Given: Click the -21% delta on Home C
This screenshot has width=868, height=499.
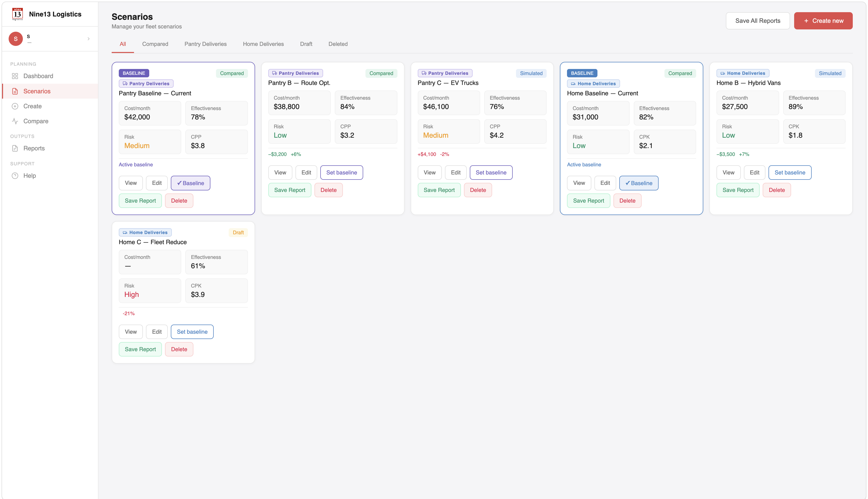Looking at the screenshot, I should point(129,313).
